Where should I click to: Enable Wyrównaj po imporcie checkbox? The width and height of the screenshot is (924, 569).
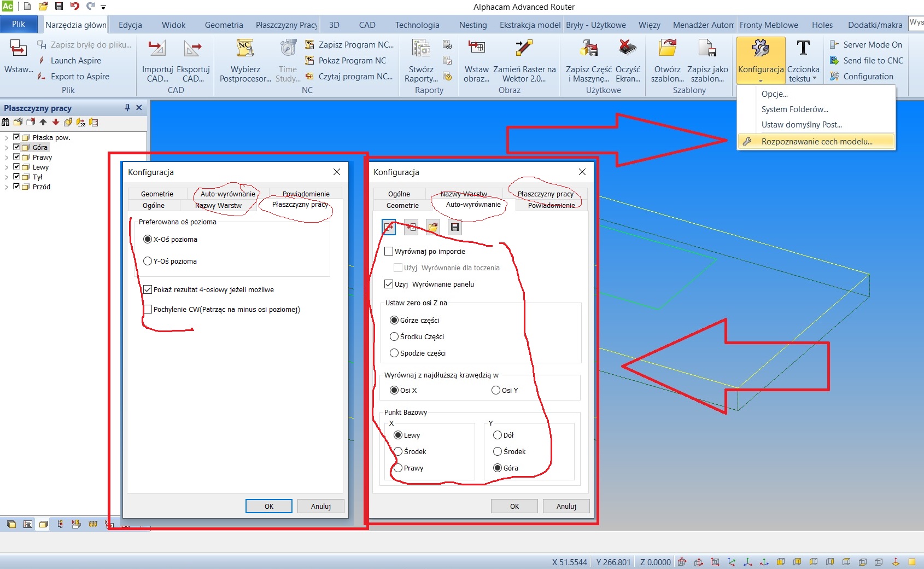point(389,251)
